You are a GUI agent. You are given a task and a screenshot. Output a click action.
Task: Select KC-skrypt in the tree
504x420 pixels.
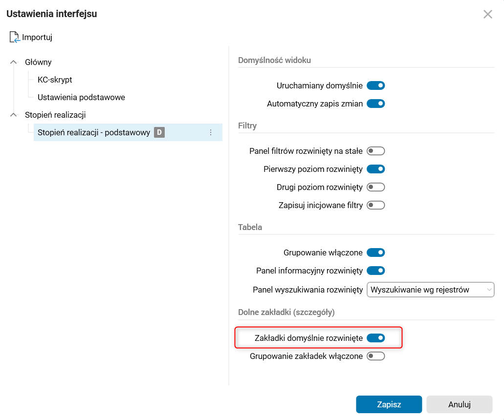pyautogui.click(x=55, y=80)
